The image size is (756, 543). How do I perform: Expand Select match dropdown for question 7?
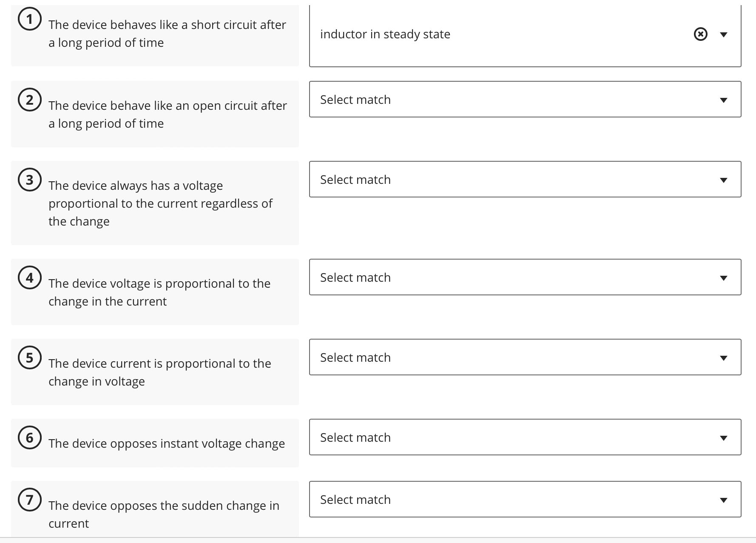tap(525, 499)
